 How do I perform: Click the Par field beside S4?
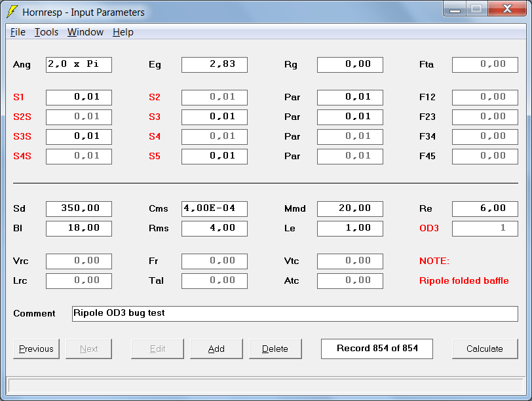tap(350, 137)
